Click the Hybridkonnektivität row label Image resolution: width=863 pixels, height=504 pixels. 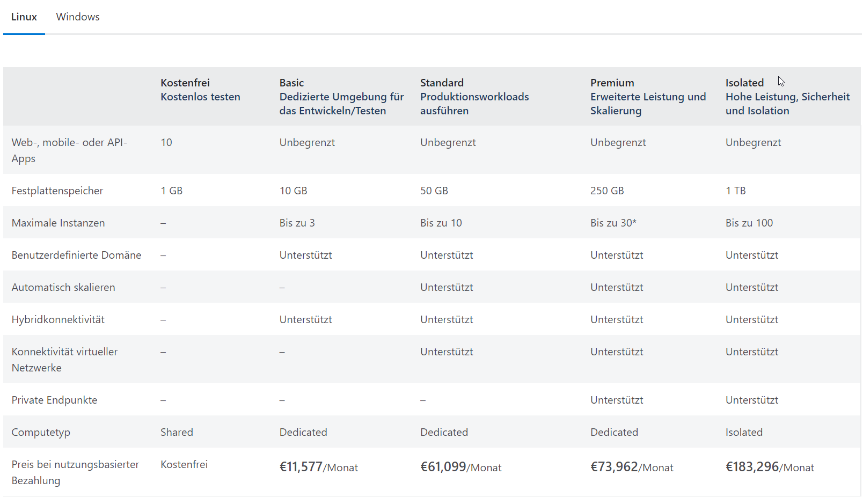point(58,319)
